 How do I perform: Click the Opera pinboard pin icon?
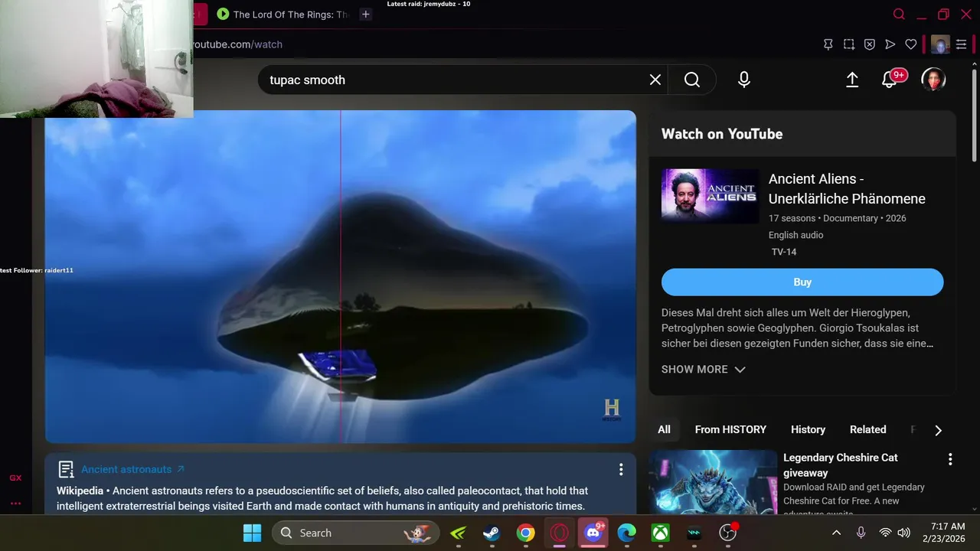coord(828,44)
